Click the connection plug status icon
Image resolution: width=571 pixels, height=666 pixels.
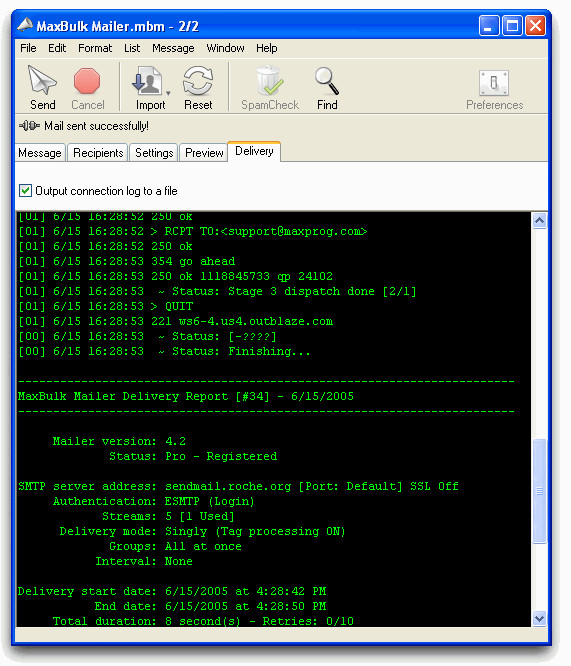coord(29,126)
